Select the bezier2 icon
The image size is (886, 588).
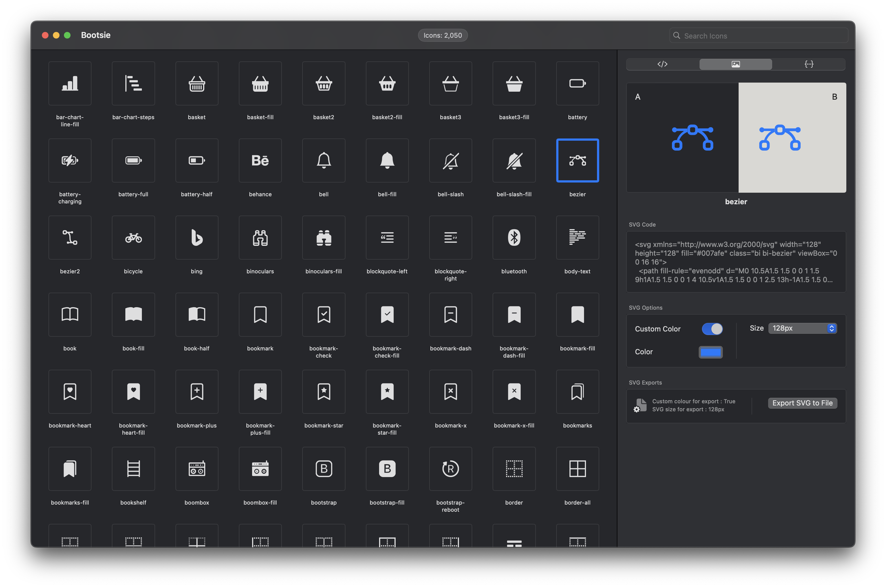coord(70,237)
